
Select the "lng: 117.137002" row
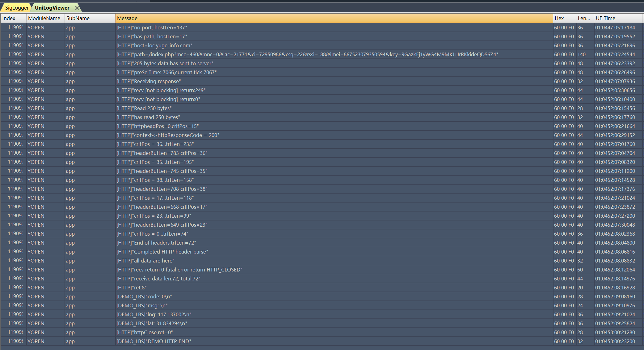(321, 314)
